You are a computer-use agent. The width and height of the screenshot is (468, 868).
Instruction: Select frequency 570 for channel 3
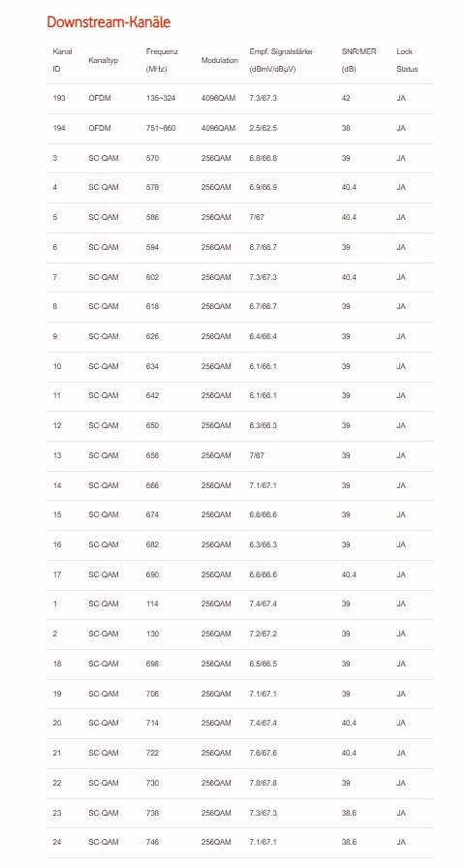pyautogui.click(x=152, y=158)
